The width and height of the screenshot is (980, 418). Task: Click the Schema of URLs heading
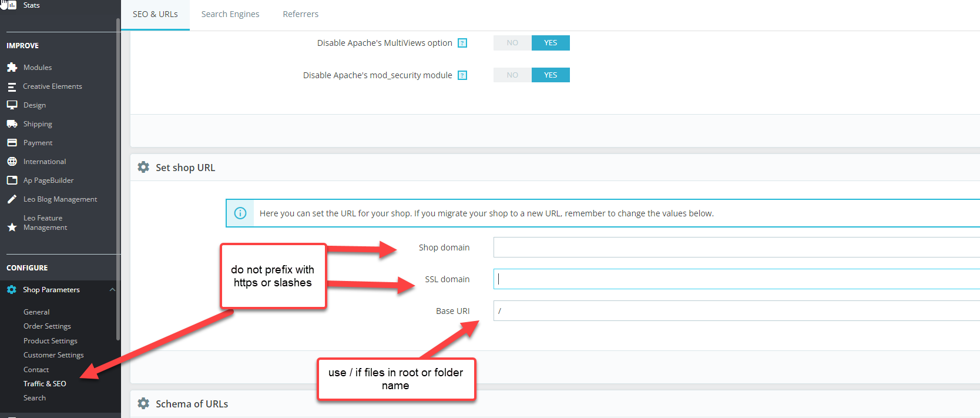192,404
